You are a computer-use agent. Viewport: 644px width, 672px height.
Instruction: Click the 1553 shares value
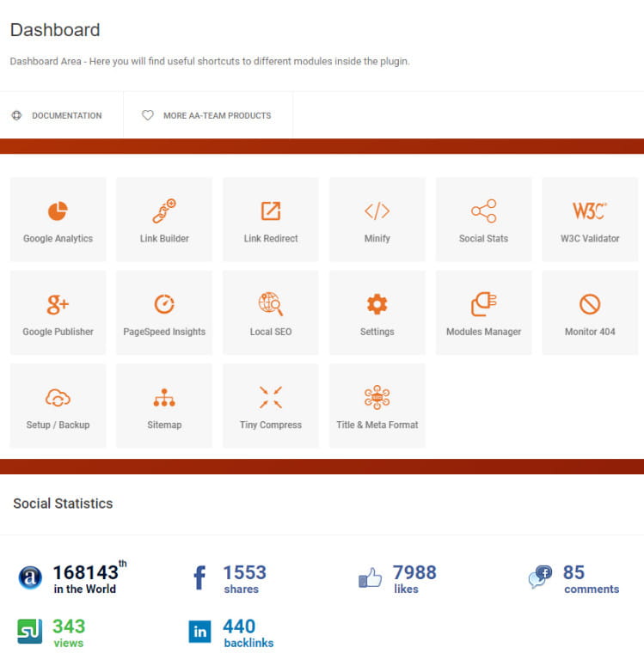click(x=245, y=572)
